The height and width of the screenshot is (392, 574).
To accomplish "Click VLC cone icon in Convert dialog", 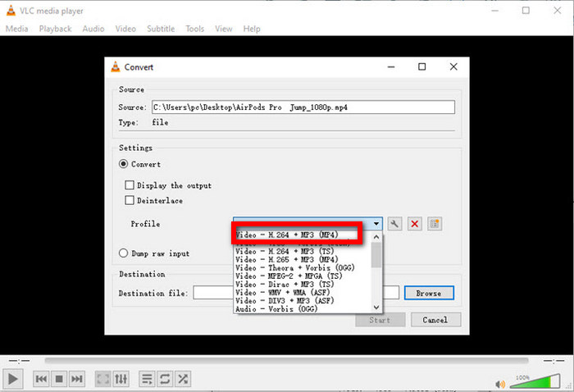I will tap(116, 66).
